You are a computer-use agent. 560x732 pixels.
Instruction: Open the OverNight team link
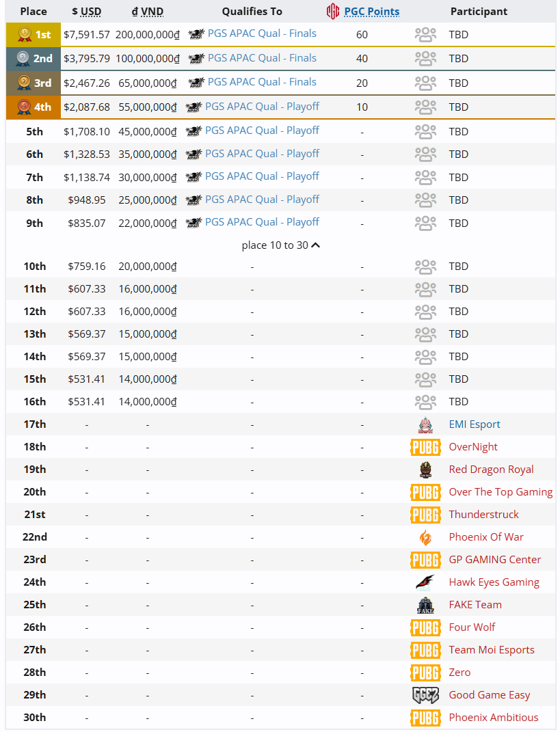point(473,447)
